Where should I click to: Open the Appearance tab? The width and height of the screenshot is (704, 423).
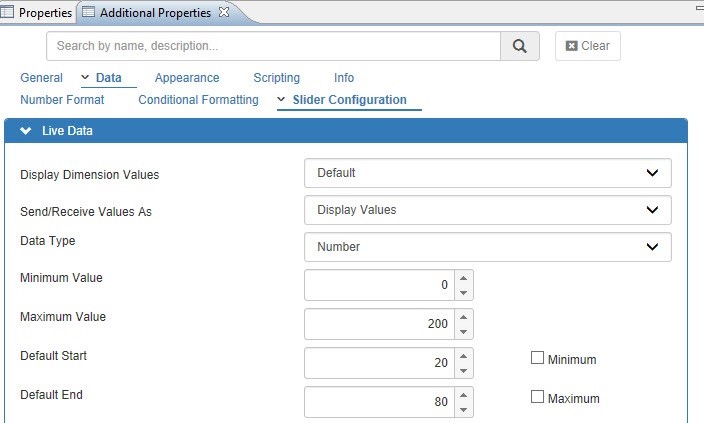(187, 78)
